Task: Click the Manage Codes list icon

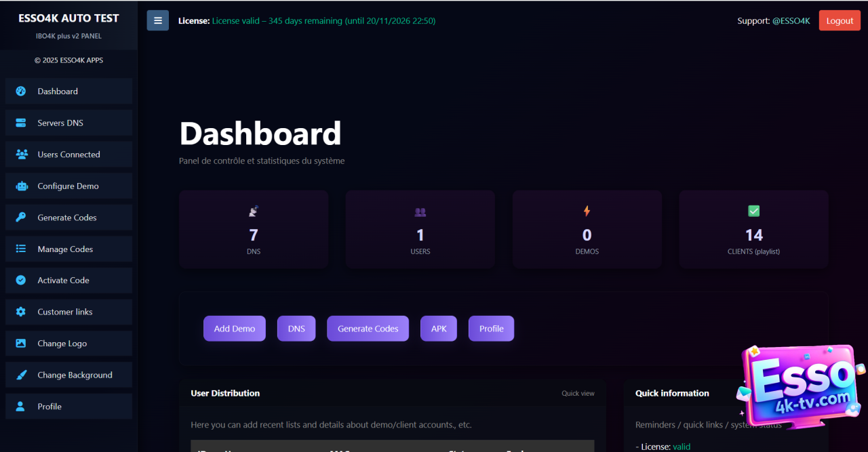Action: pos(21,249)
